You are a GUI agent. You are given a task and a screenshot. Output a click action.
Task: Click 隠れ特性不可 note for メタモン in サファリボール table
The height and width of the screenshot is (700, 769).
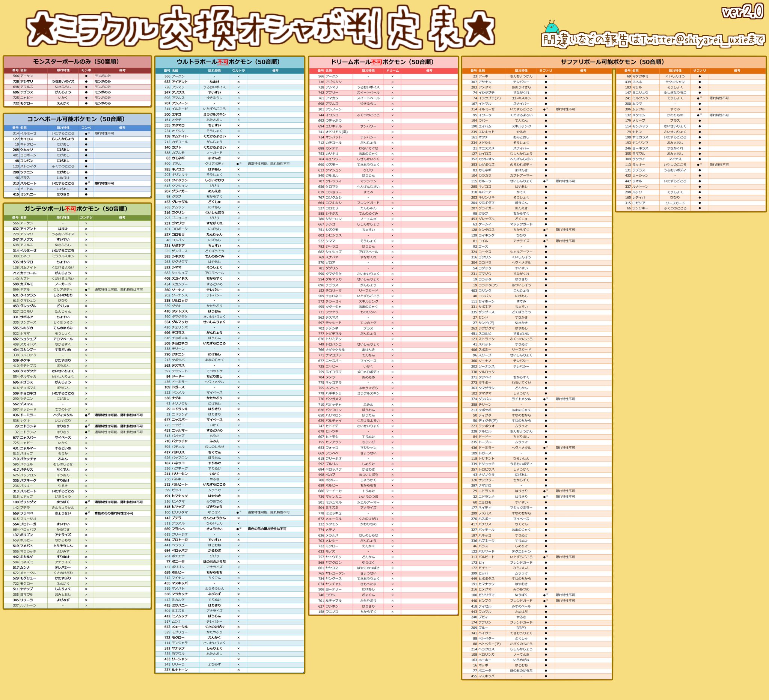pos(719,115)
